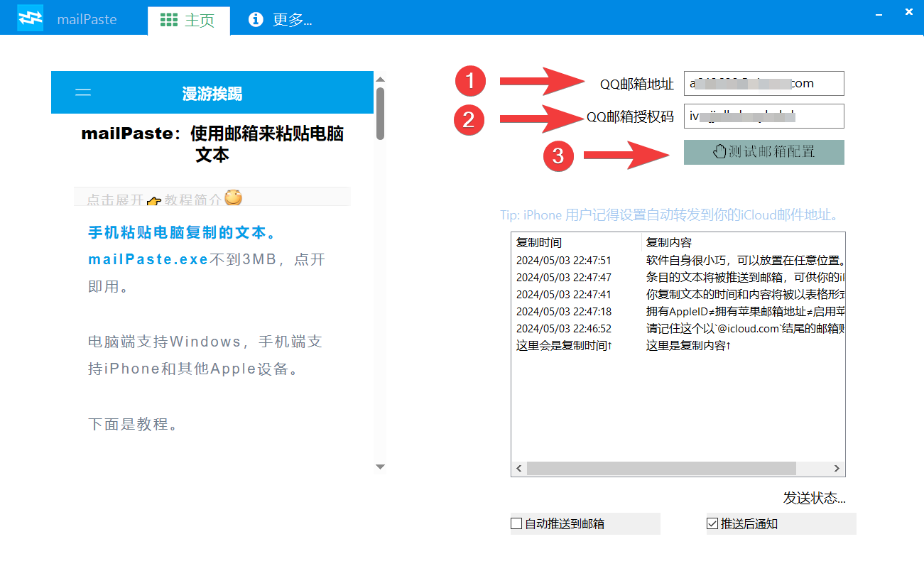Click the 发送状态... link
This screenshot has height=571, width=924.
tap(814, 498)
